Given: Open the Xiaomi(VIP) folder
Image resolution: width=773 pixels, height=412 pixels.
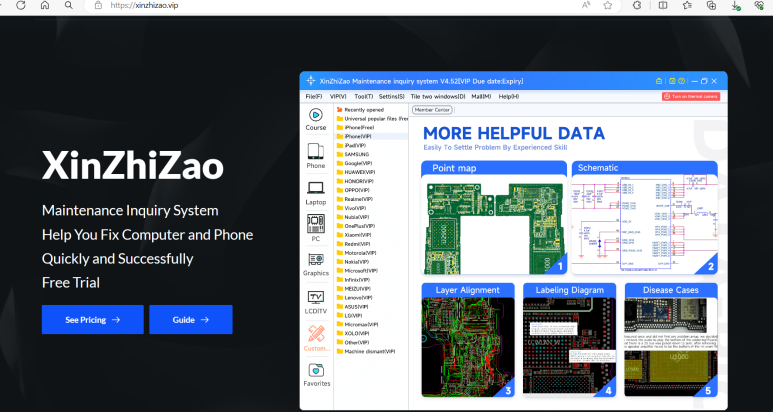Looking at the screenshot, I should tap(353, 235).
